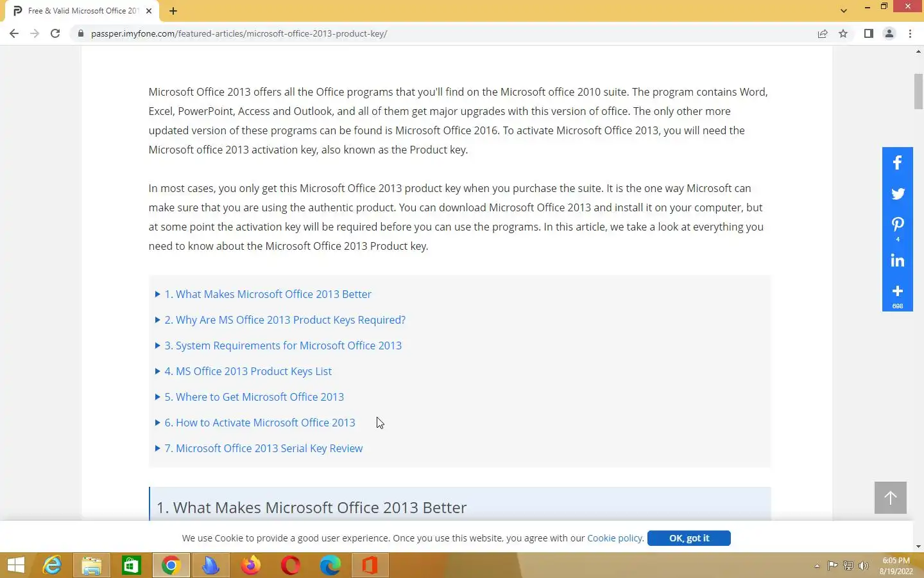The height and width of the screenshot is (578, 924).
Task: Open network status in system tray
Action: [848, 566]
